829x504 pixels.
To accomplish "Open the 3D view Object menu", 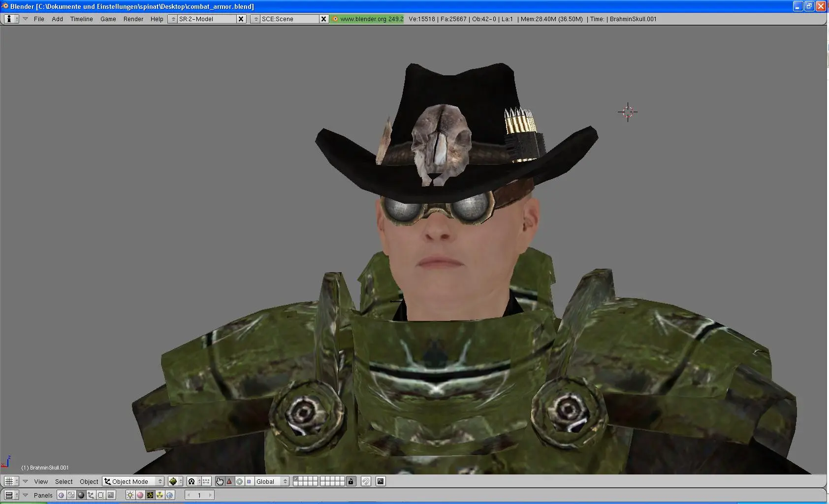I will point(89,481).
